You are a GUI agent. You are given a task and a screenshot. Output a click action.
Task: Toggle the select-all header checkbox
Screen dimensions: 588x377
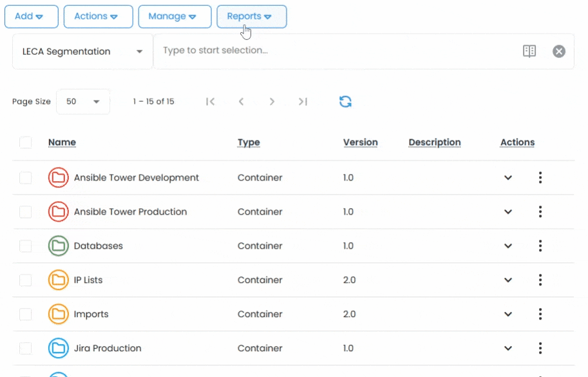coord(26,142)
